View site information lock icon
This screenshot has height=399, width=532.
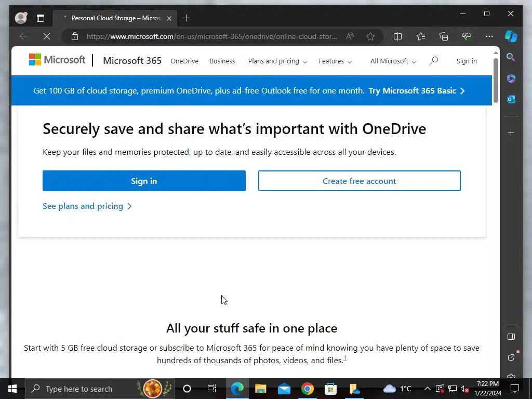(75, 36)
